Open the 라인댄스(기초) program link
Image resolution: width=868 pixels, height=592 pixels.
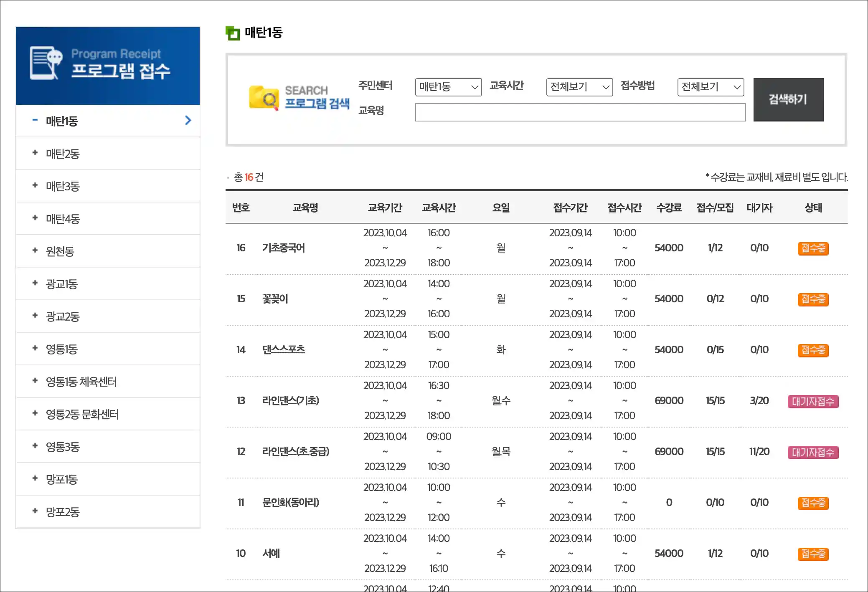(291, 401)
